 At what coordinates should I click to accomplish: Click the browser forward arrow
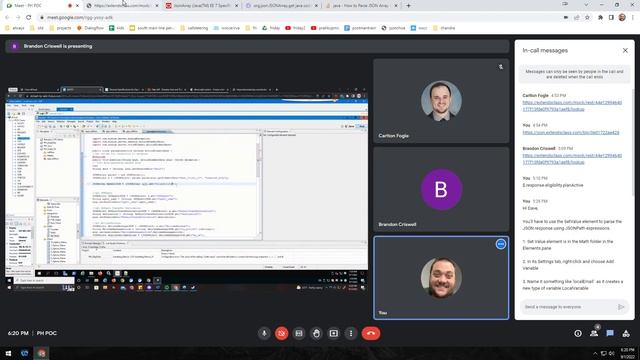pos(18,18)
